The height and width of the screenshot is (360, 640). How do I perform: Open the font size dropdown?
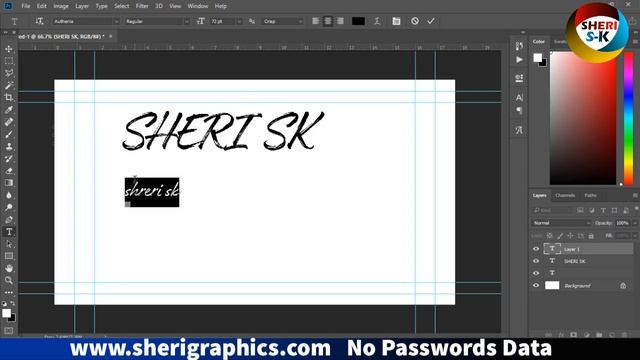239,21
